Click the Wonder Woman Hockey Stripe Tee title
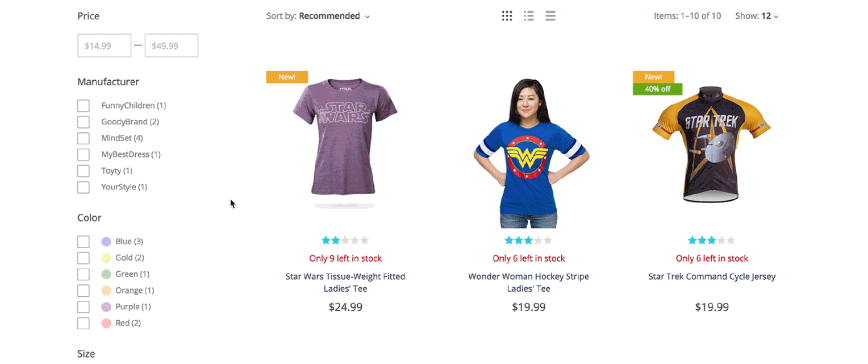 [x=528, y=283]
